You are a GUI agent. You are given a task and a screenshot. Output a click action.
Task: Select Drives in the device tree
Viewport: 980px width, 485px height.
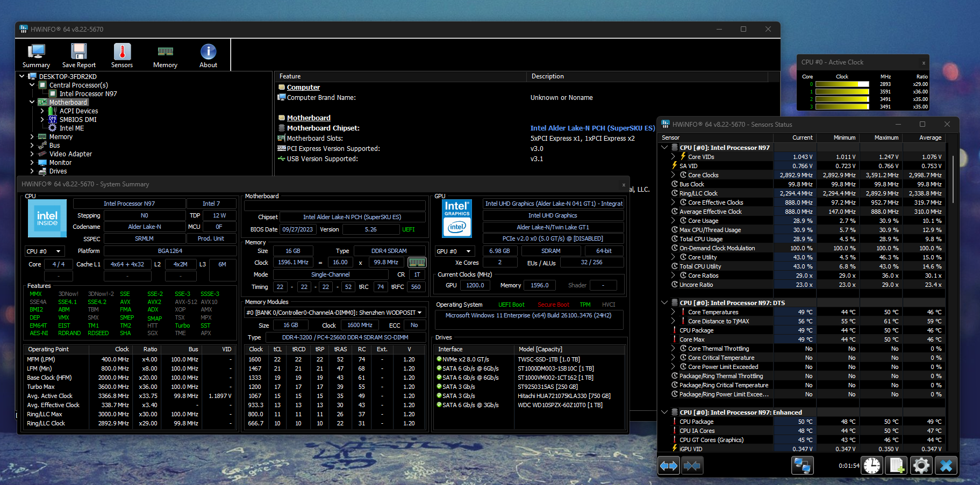pyautogui.click(x=58, y=171)
